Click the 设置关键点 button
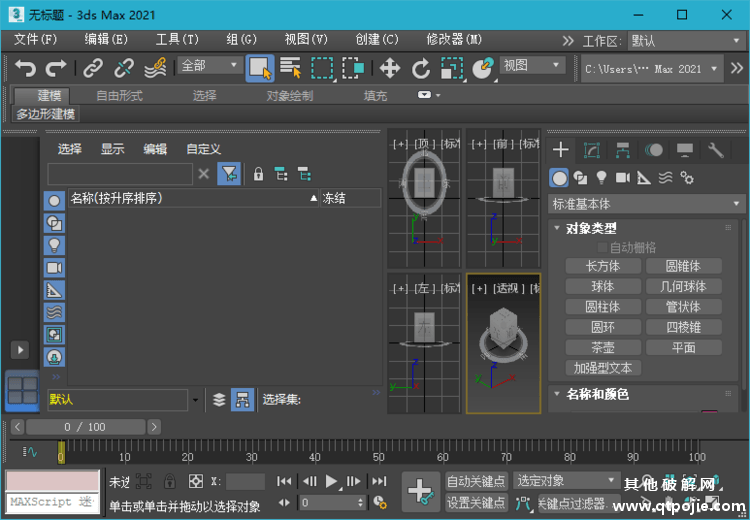This screenshot has height=520, width=750. click(x=476, y=503)
